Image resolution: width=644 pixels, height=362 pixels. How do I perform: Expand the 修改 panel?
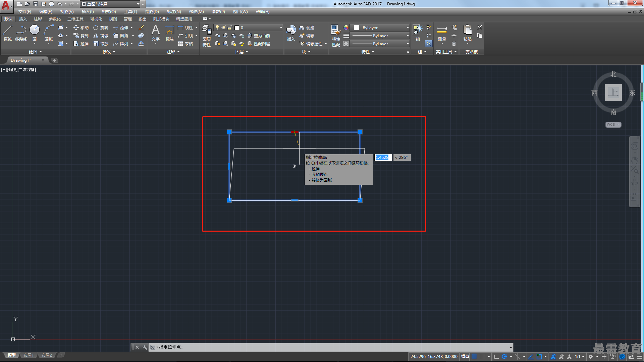click(x=109, y=52)
